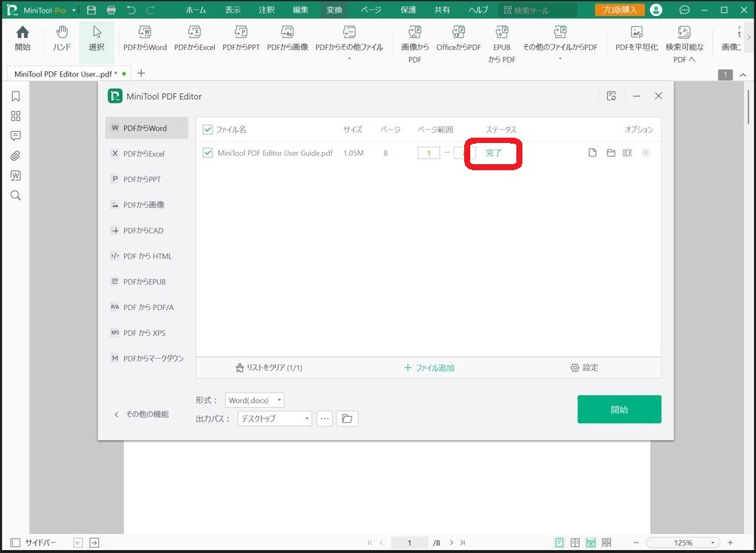Click the Undo arrow icon

pos(131,10)
